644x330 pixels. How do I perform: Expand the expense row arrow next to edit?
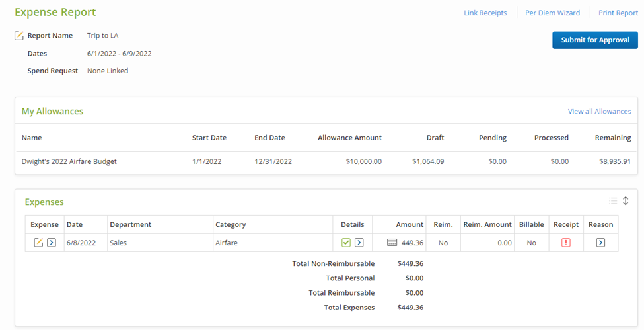[x=52, y=243]
